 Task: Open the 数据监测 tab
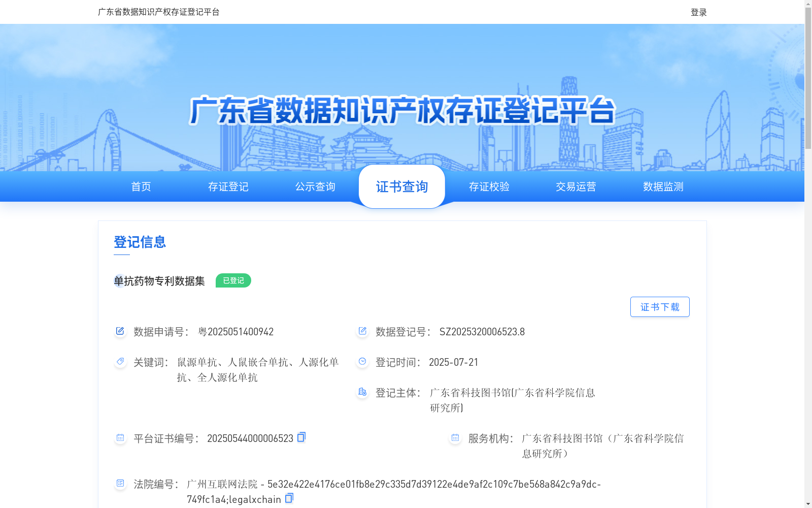tap(663, 186)
